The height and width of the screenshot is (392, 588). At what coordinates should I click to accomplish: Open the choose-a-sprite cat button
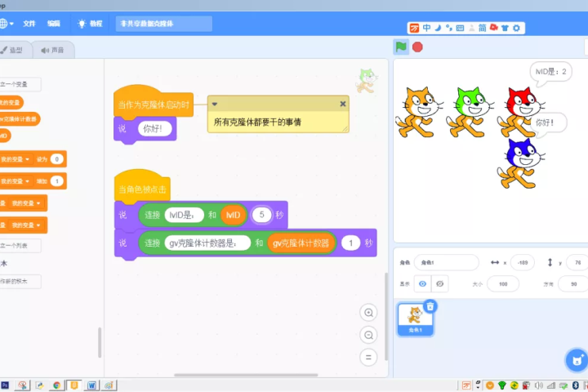pyautogui.click(x=577, y=359)
